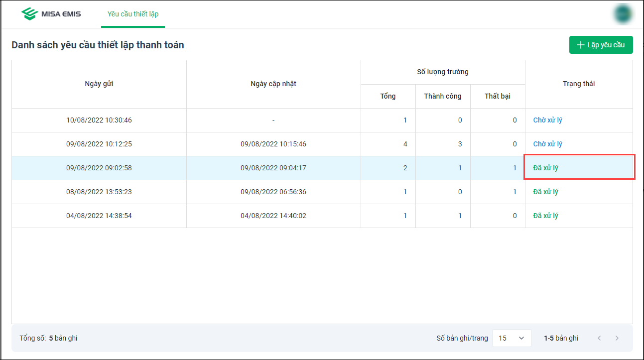Open the user avatar menu
Viewport: 644px width, 360px height.
coord(623,14)
